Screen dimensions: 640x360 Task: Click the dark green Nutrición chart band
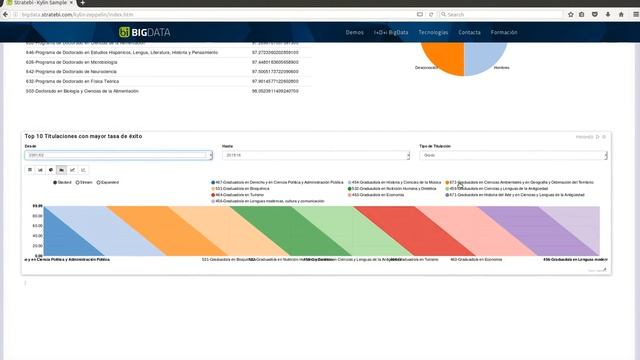pyautogui.click(x=291, y=231)
